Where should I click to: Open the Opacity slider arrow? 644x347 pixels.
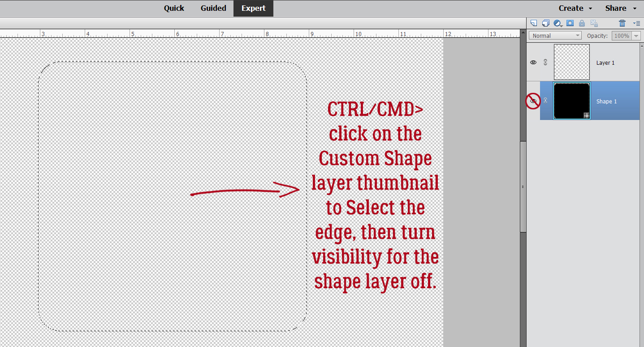coord(636,35)
